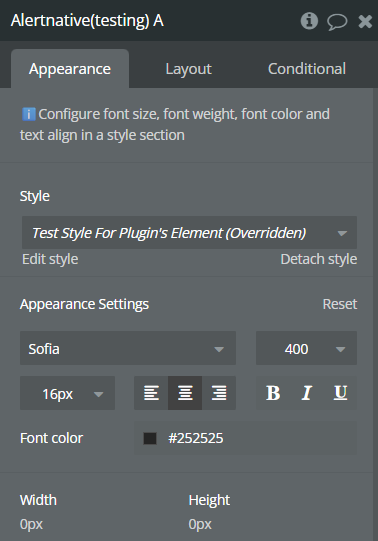The width and height of the screenshot is (378, 541).
Task: Select the Appearance tab
Action: [x=70, y=69]
